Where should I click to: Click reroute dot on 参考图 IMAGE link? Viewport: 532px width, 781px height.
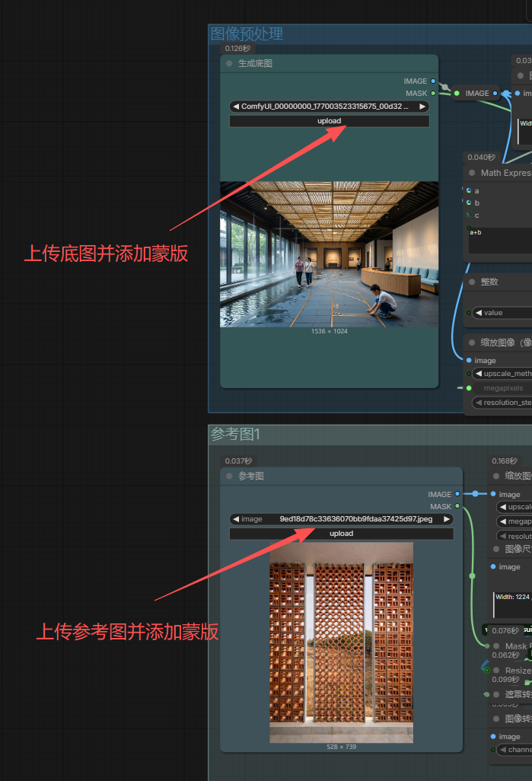pos(475,493)
